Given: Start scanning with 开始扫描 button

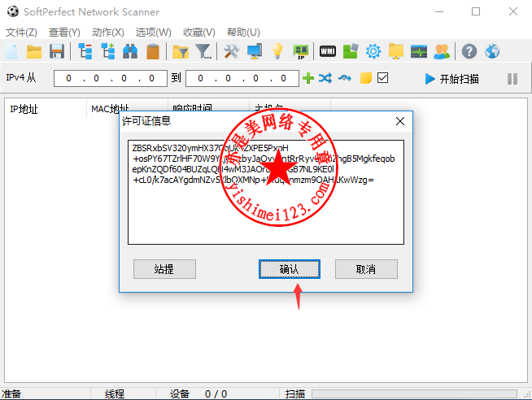Looking at the screenshot, I should click(451, 79).
